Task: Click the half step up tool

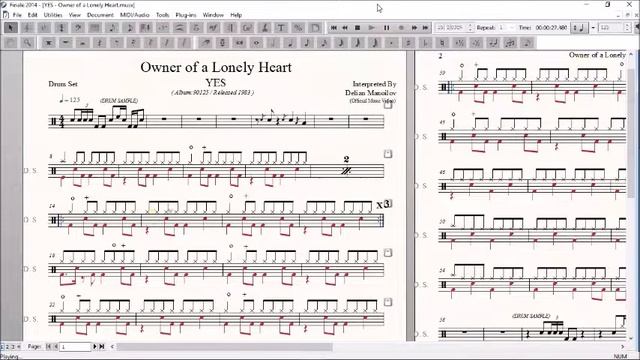Action: pyautogui.click(x=460, y=43)
